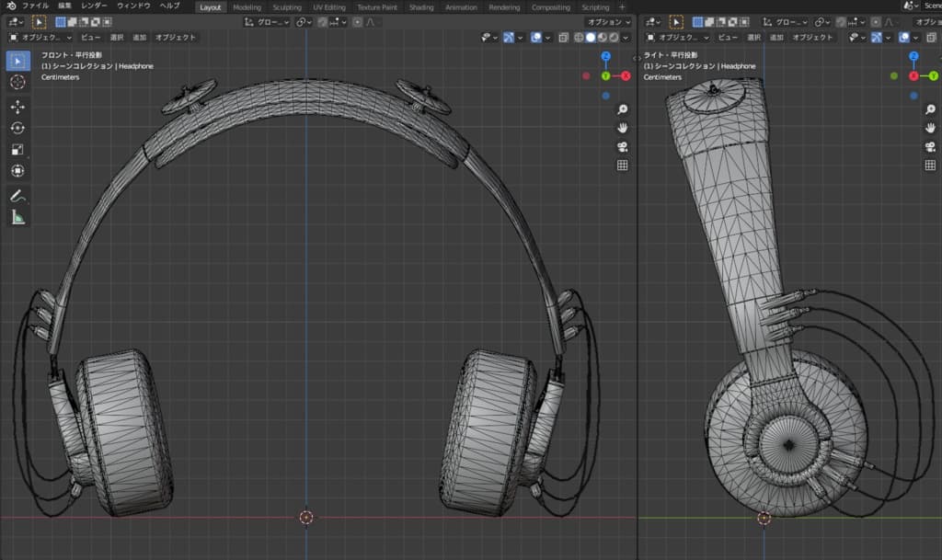Select the Measure tool

pos(17,217)
